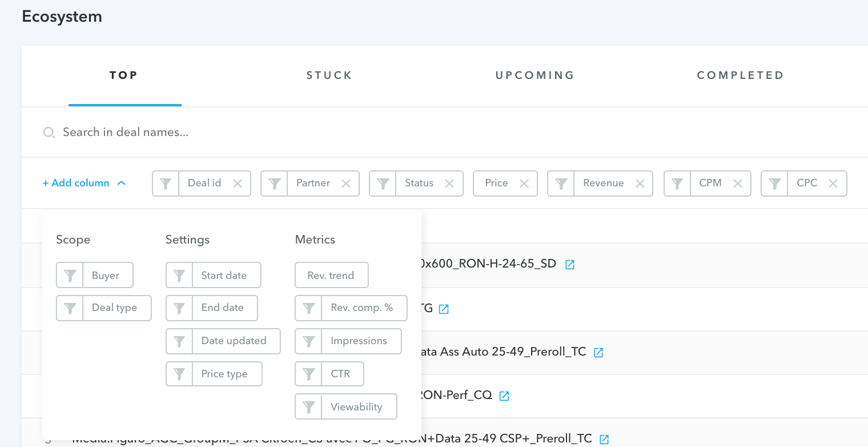The height and width of the screenshot is (447, 868).
Task: Add the Viewability metric column
Action: 356,407
